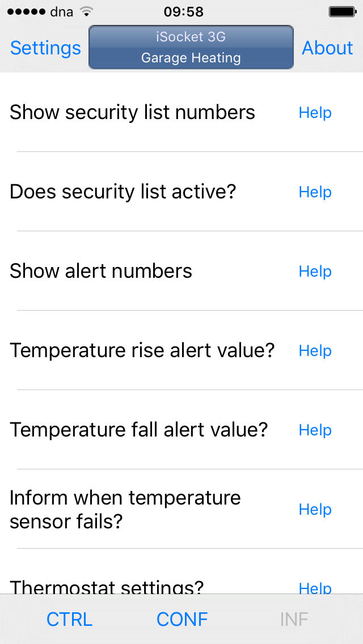
Task: Open the Settings screen
Action: (x=45, y=48)
